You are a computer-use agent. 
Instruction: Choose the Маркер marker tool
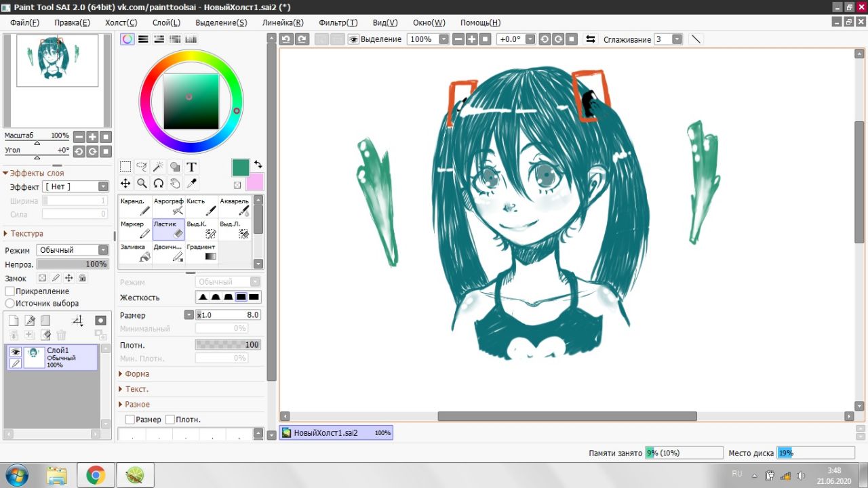(135, 230)
